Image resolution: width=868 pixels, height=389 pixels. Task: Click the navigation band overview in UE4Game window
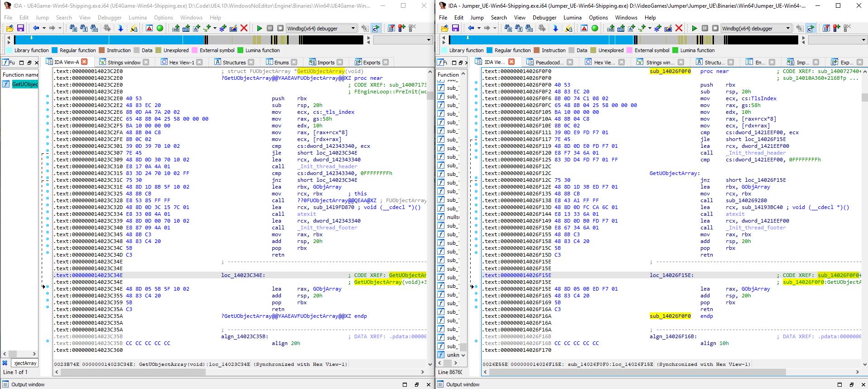(x=189, y=40)
